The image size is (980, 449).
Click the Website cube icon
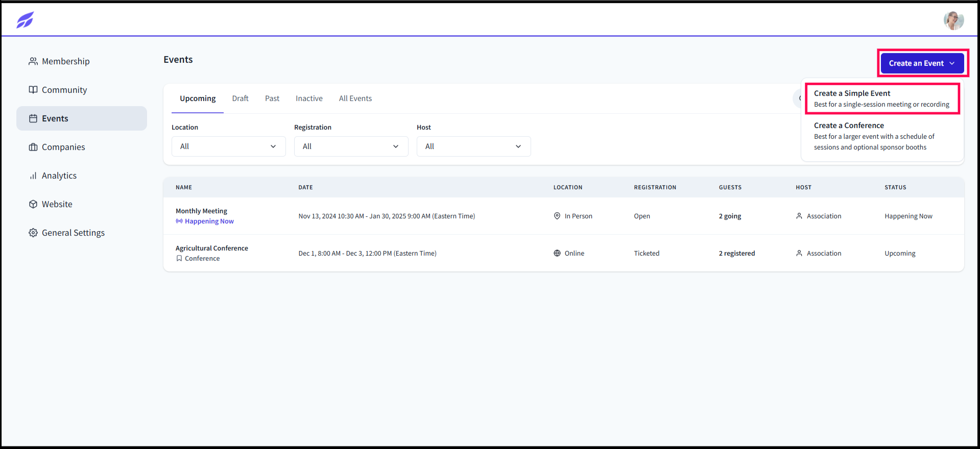click(33, 204)
